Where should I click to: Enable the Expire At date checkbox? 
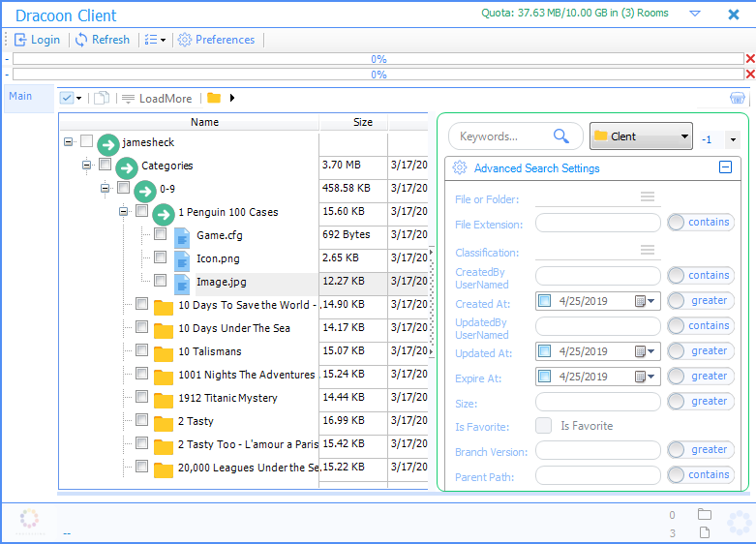tap(544, 377)
